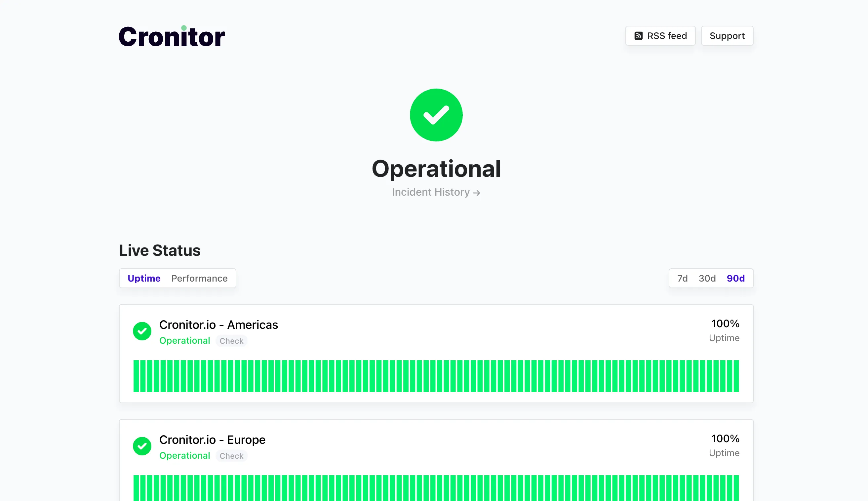Click Americas 100% uptime value

tap(725, 324)
